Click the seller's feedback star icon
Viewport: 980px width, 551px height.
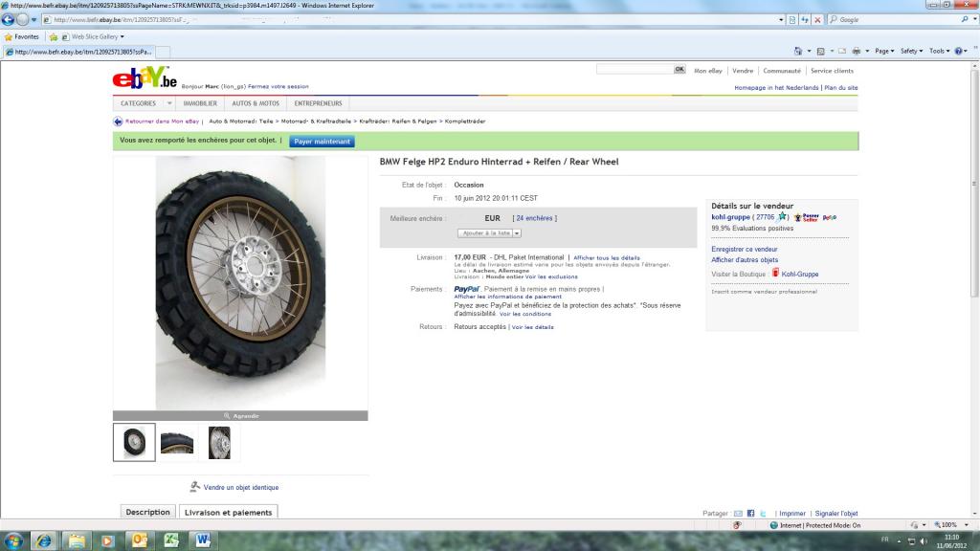click(x=782, y=217)
